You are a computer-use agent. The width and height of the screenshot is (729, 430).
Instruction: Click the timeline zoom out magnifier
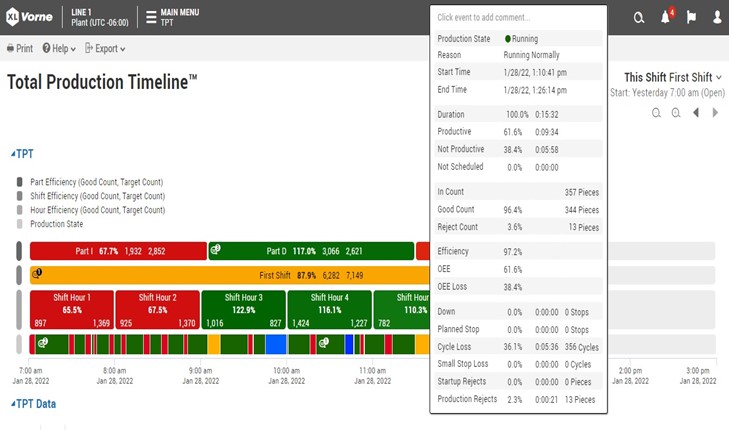pyautogui.click(x=657, y=113)
